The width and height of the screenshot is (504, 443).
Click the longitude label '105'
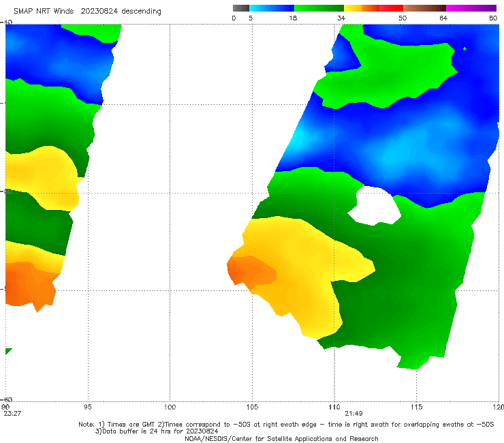click(252, 407)
